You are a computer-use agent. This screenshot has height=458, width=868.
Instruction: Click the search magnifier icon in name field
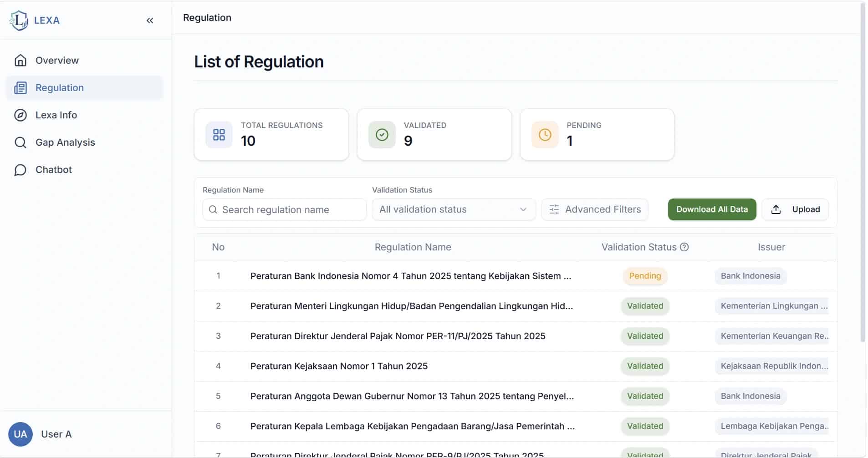point(213,209)
